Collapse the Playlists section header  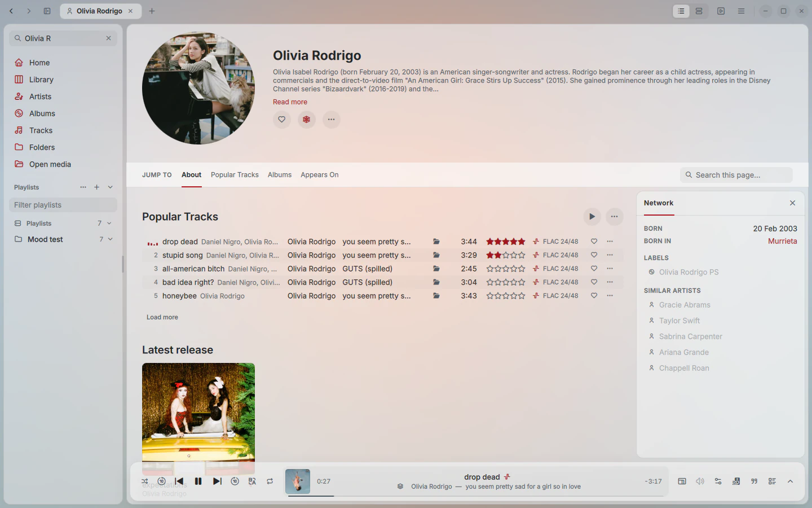111,187
